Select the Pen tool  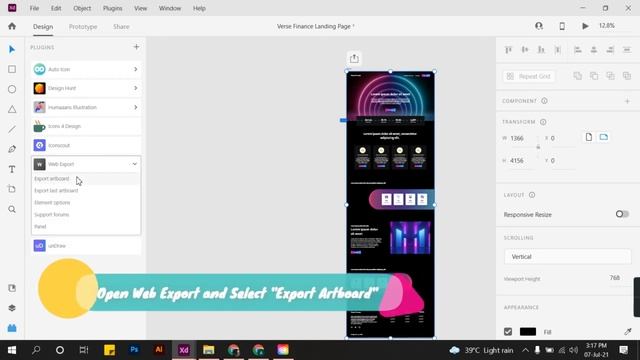(12, 149)
